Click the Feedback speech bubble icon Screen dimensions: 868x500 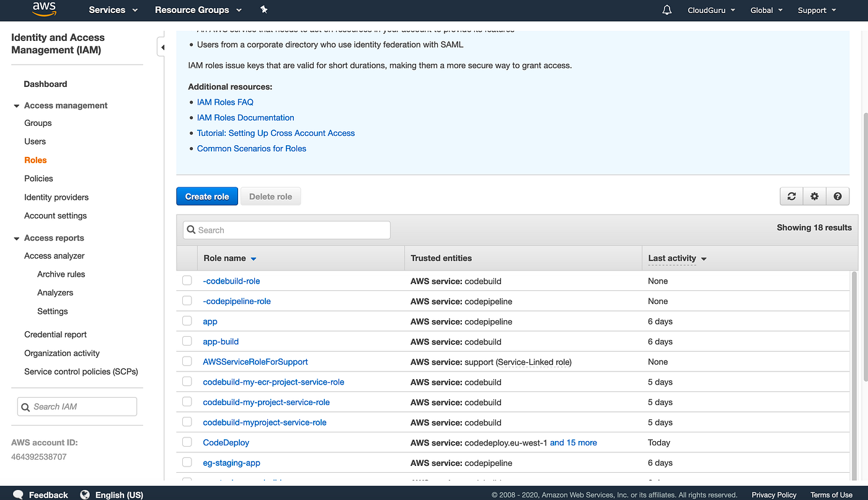pos(18,494)
